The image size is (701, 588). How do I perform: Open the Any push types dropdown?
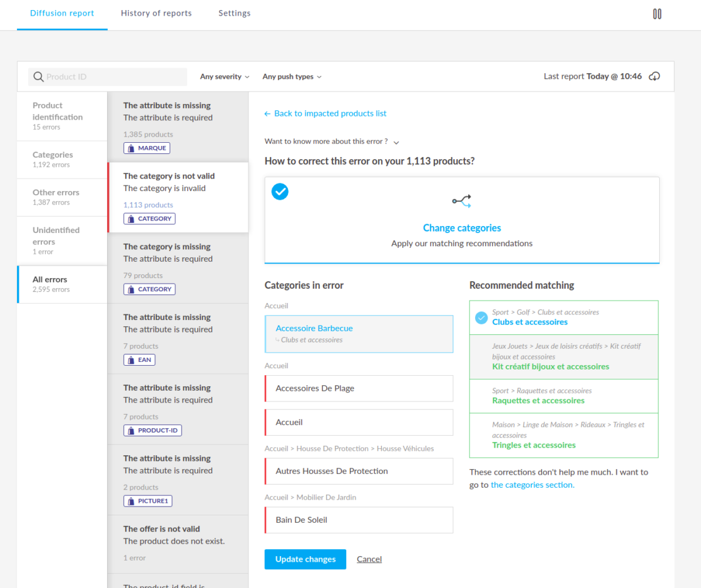click(x=292, y=76)
